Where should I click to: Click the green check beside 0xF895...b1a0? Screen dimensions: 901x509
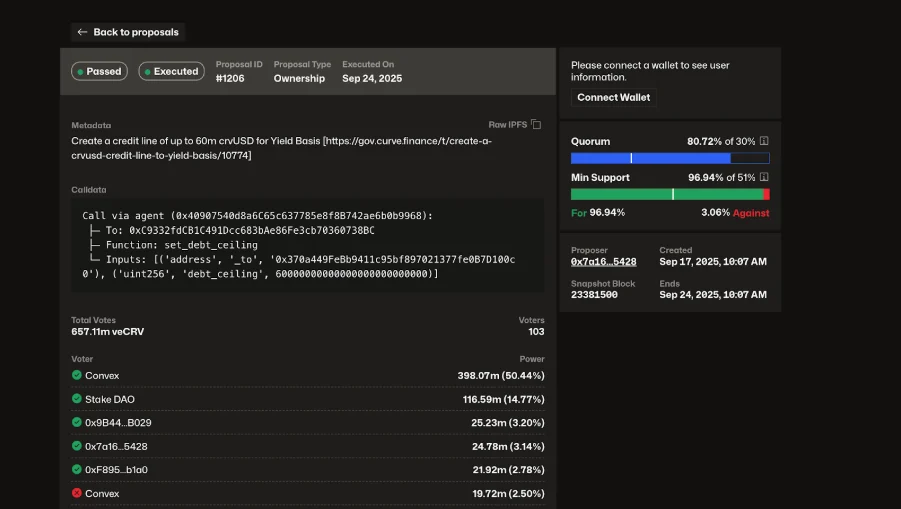pos(76,469)
